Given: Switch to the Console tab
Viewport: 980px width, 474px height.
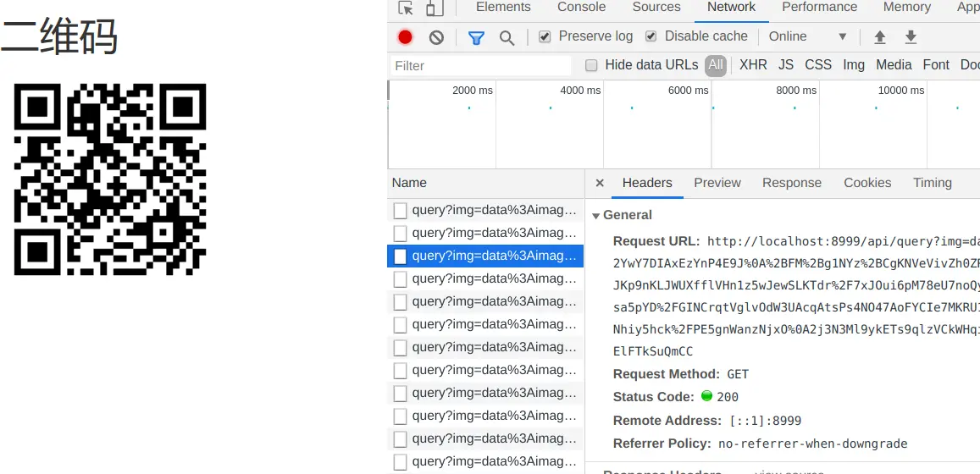Looking at the screenshot, I should pyautogui.click(x=581, y=7).
